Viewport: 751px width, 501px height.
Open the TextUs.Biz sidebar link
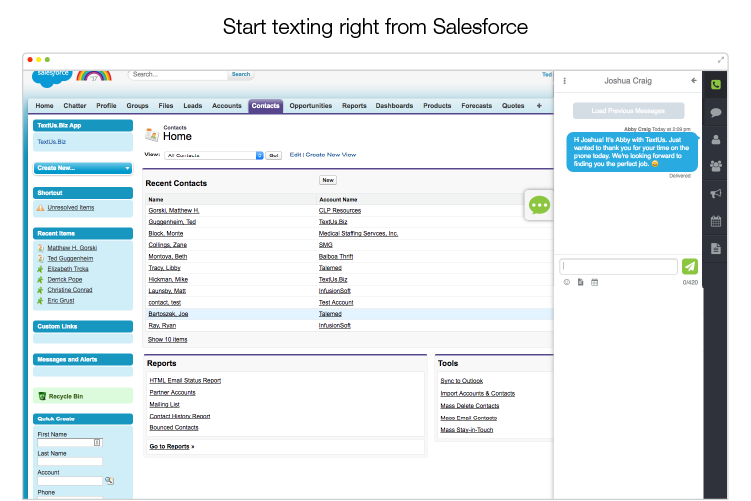(x=52, y=142)
